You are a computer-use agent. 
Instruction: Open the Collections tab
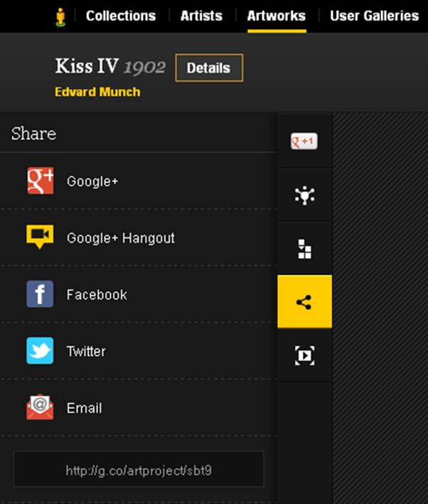coord(121,16)
